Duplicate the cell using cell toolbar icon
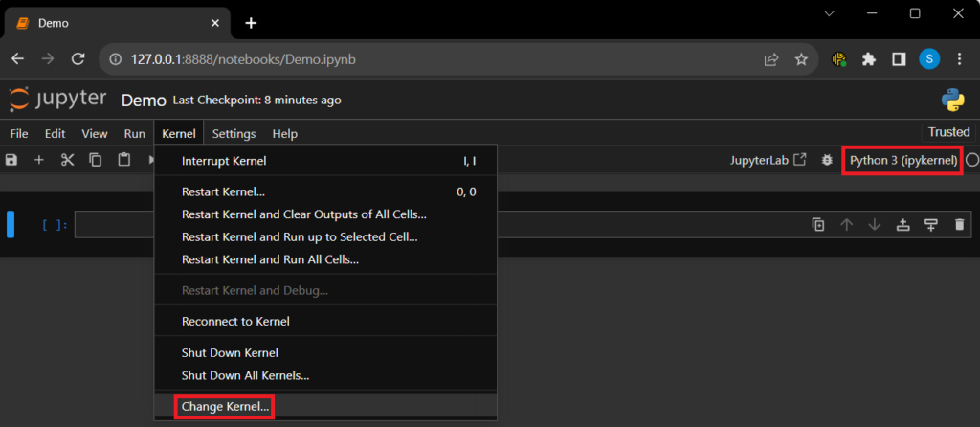Image resolution: width=980 pixels, height=427 pixels. (818, 225)
